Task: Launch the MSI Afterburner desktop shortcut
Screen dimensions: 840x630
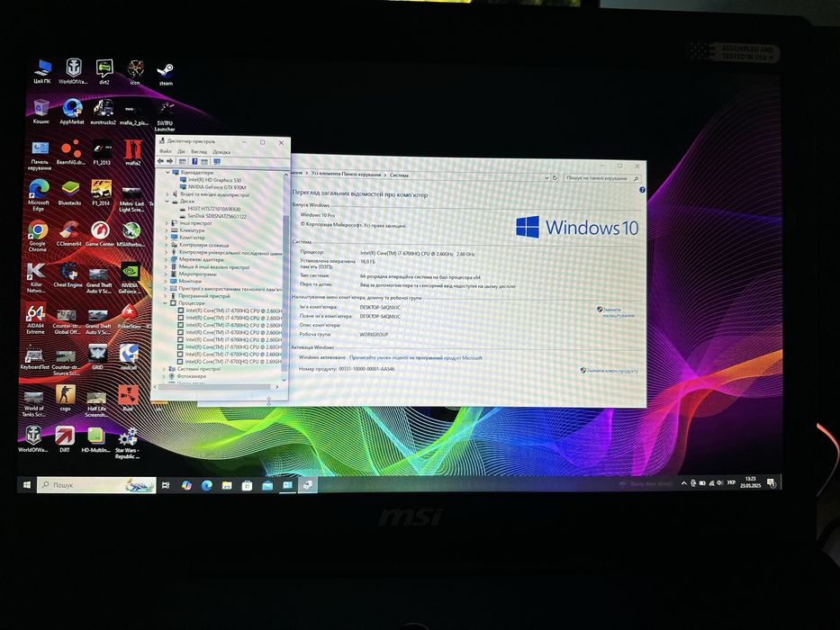Action: tap(131, 234)
